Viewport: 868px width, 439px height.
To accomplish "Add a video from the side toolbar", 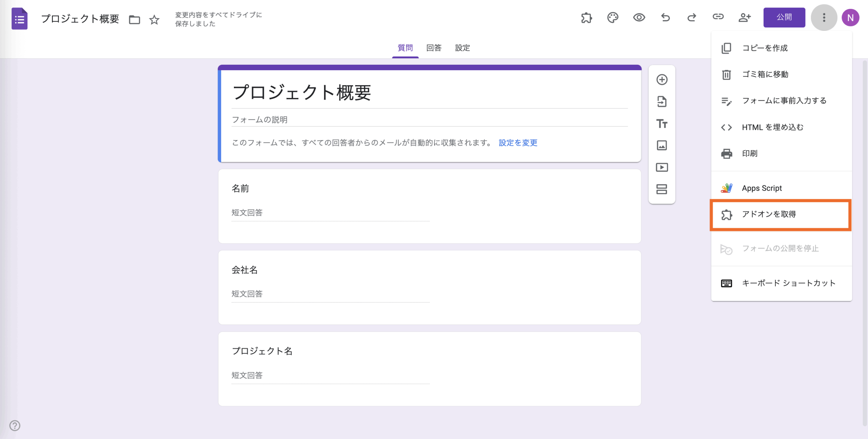I will click(x=662, y=167).
